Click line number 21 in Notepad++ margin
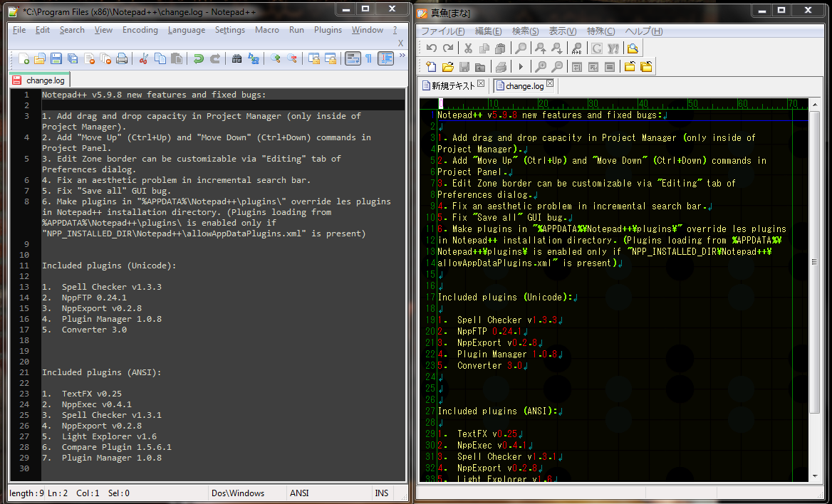Viewport: 832px width, 504px height. [24, 372]
